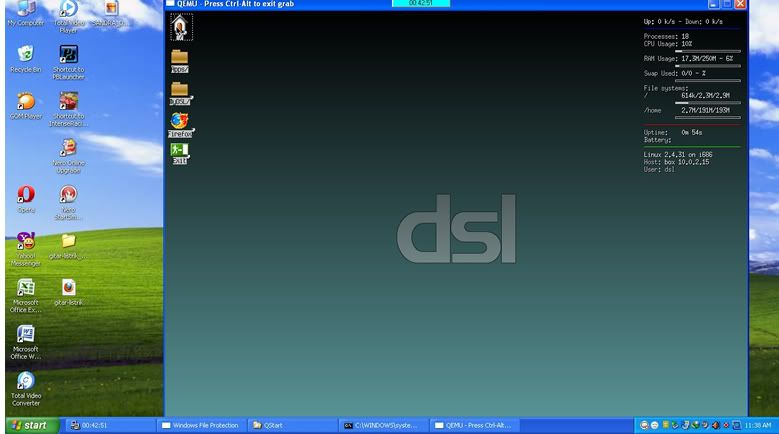This screenshot has width=779, height=434.
Task: Click the 'Linux 2.4.31 on i686' text
Action: pyautogui.click(x=678, y=154)
